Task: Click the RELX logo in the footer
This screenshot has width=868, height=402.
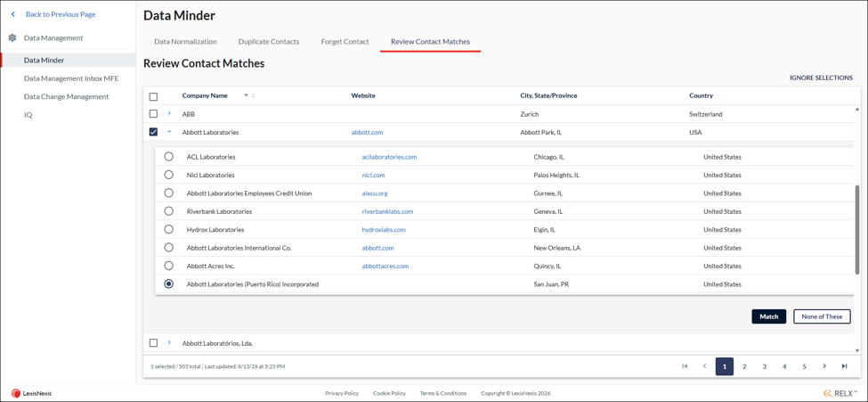Action: (x=840, y=393)
